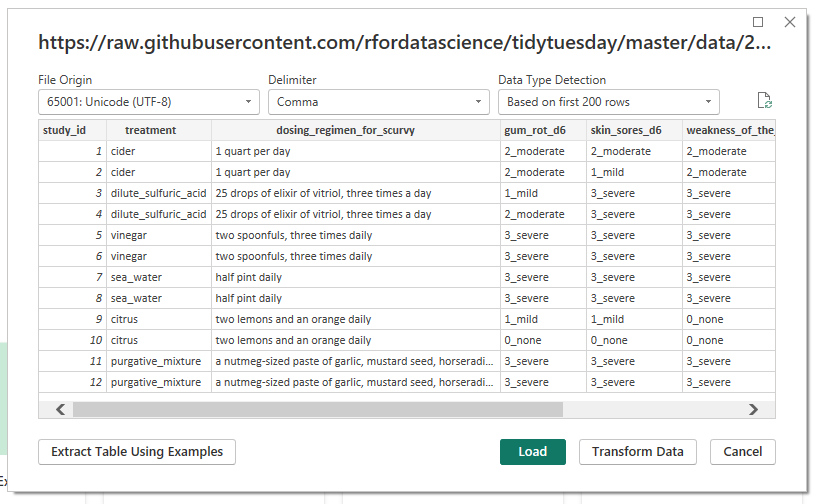This screenshot has height=504, width=820.
Task: Click the Transform Data button
Action: coord(637,452)
